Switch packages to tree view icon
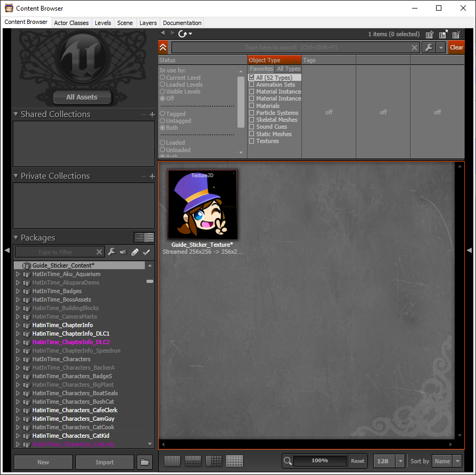 [x=139, y=237]
